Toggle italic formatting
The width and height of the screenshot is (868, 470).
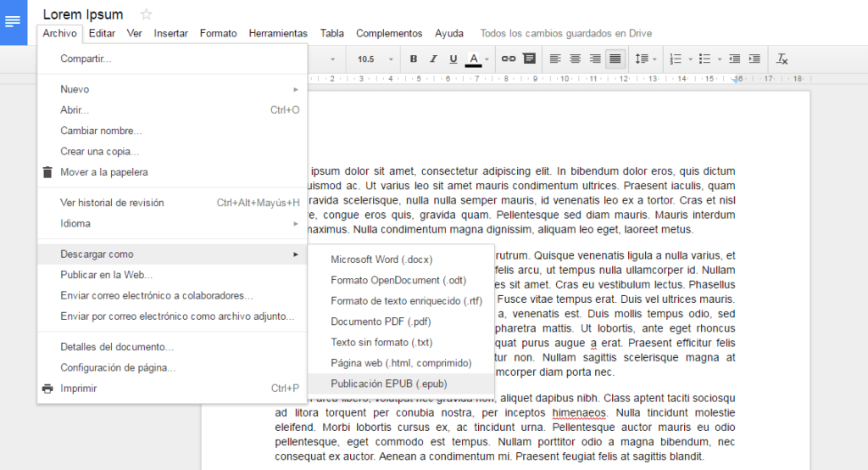tap(433, 59)
